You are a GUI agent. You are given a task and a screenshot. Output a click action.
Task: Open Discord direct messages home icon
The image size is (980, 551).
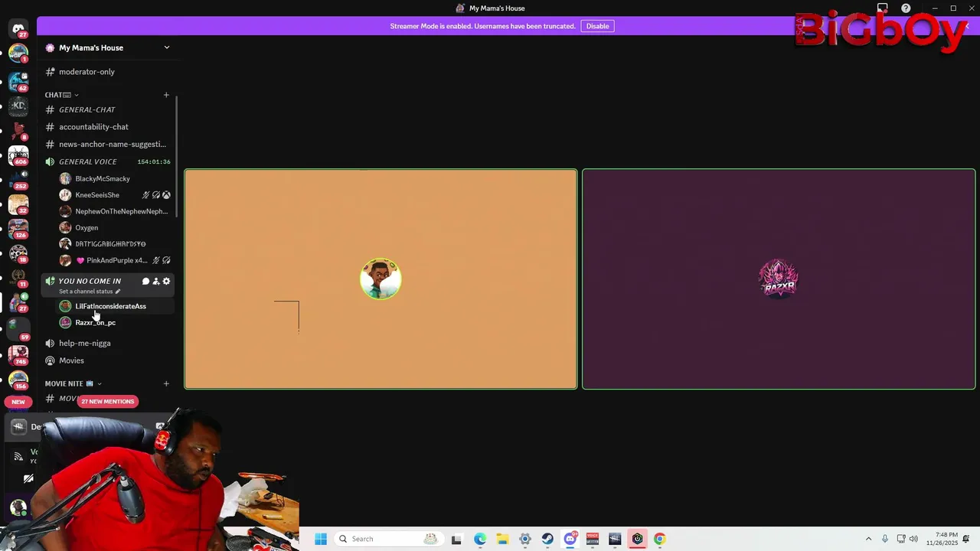[18, 29]
